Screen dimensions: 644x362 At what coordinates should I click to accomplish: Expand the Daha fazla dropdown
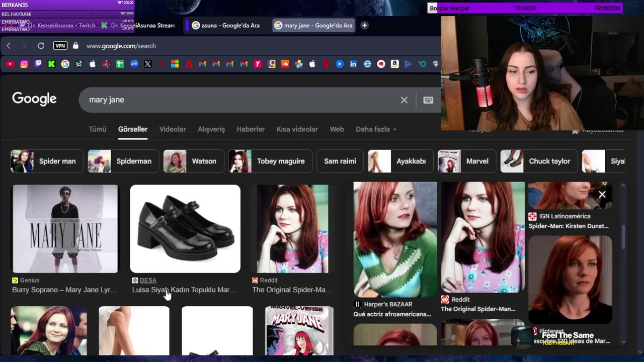click(x=376, y=129)
